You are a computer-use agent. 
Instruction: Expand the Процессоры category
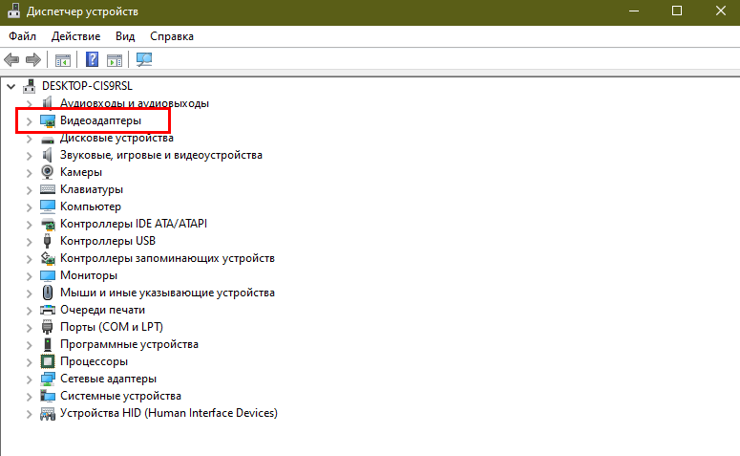pyautogui.click(x=29, y=362)
